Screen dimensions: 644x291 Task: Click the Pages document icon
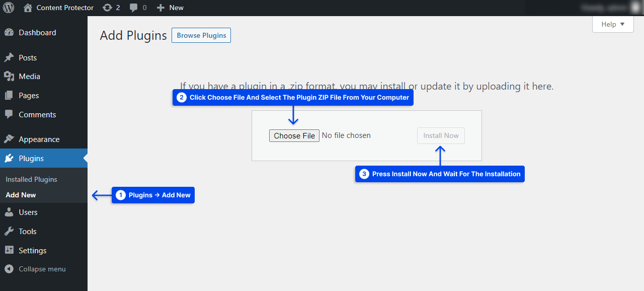point(9,95)
